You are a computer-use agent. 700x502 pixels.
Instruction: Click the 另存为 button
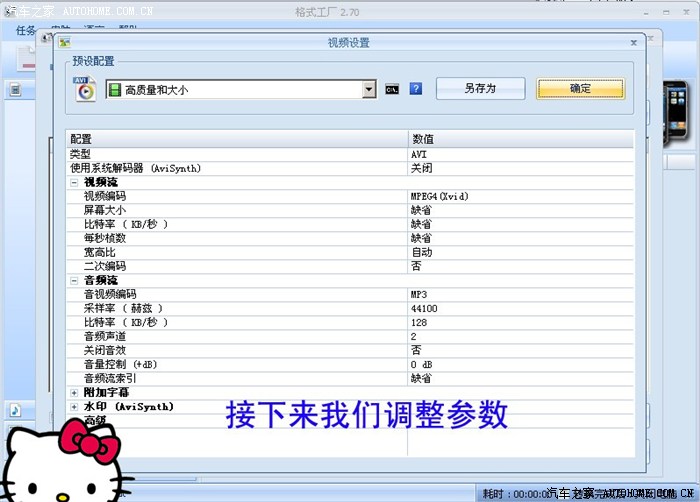(x=480, y=88)
